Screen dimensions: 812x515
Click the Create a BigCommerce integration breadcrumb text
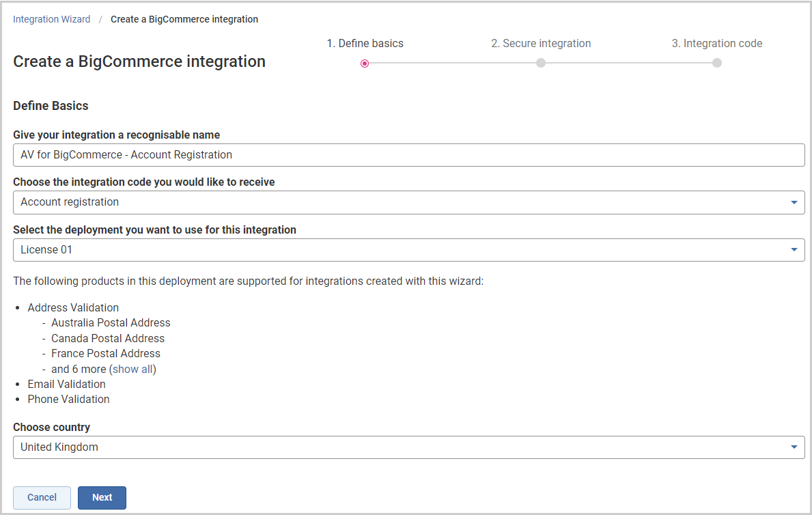point(184,19)
